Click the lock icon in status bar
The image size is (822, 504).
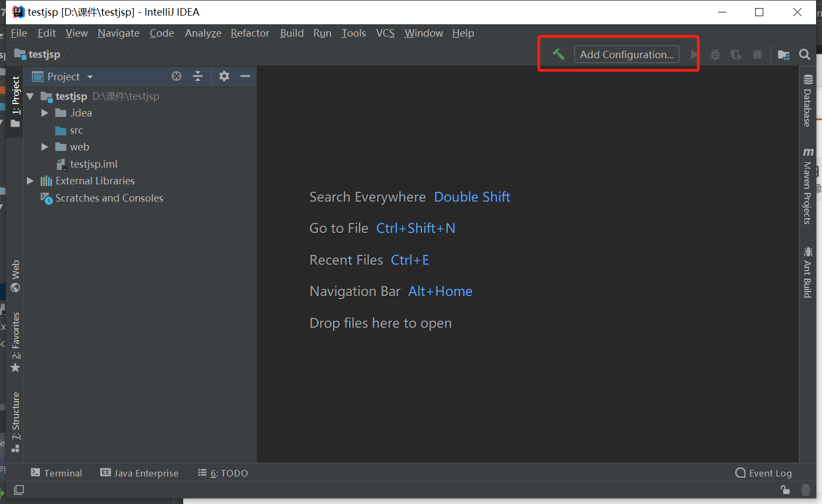click(x=785, y=489)
